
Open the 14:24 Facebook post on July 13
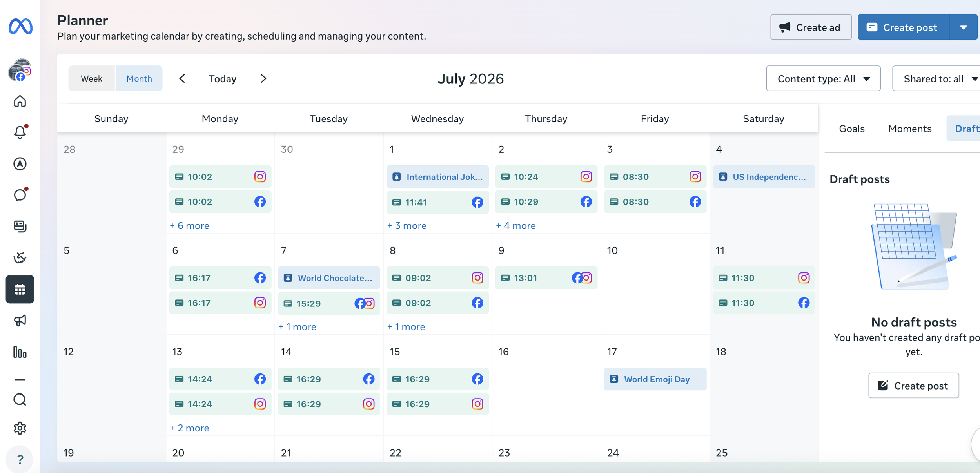point(220,379)
